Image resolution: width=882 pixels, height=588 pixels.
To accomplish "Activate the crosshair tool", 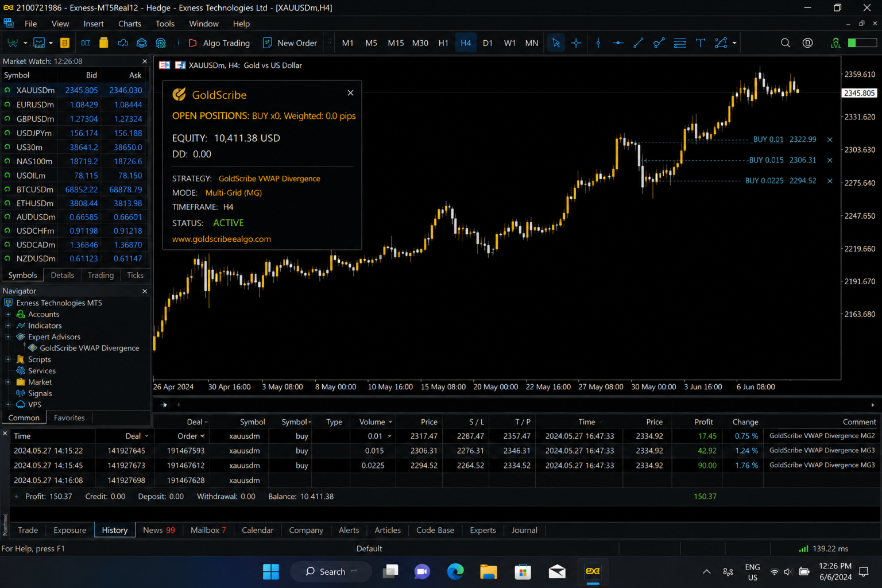I will 576,43.
